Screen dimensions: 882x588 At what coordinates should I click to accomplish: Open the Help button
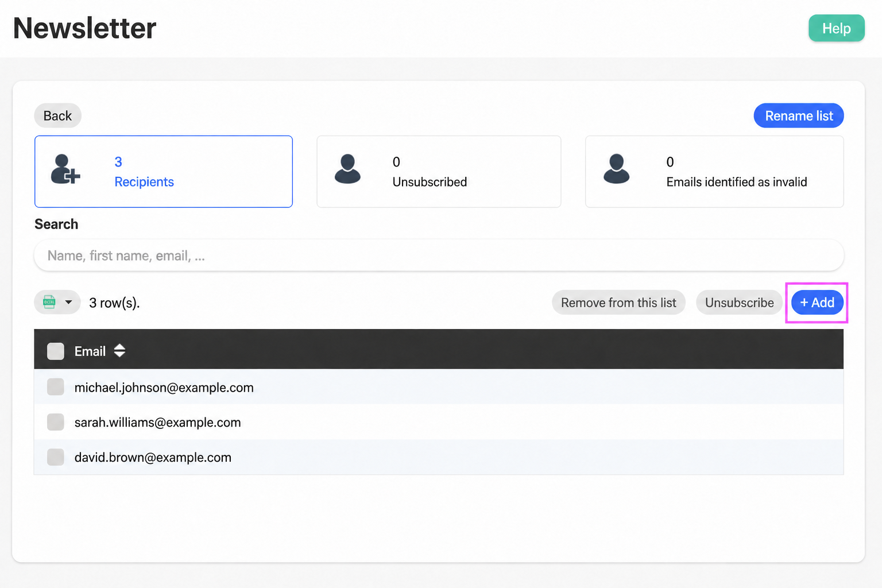837,28
